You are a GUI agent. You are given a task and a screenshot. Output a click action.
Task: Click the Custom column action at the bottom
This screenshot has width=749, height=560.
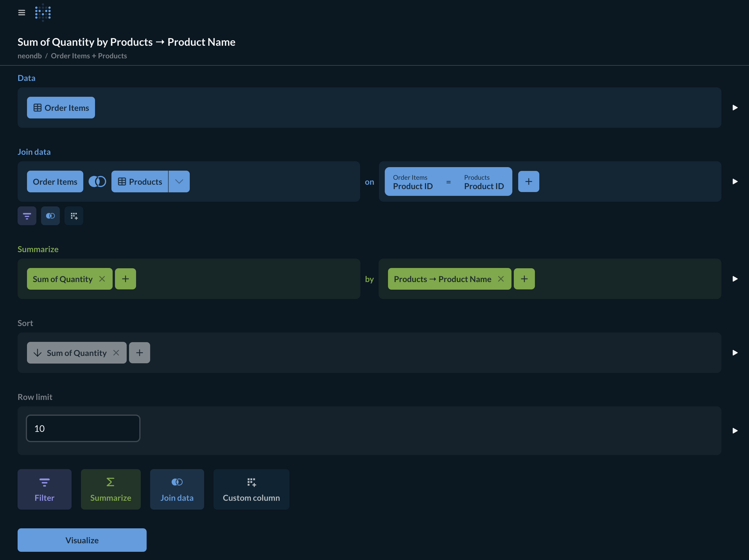click(251, 489)
